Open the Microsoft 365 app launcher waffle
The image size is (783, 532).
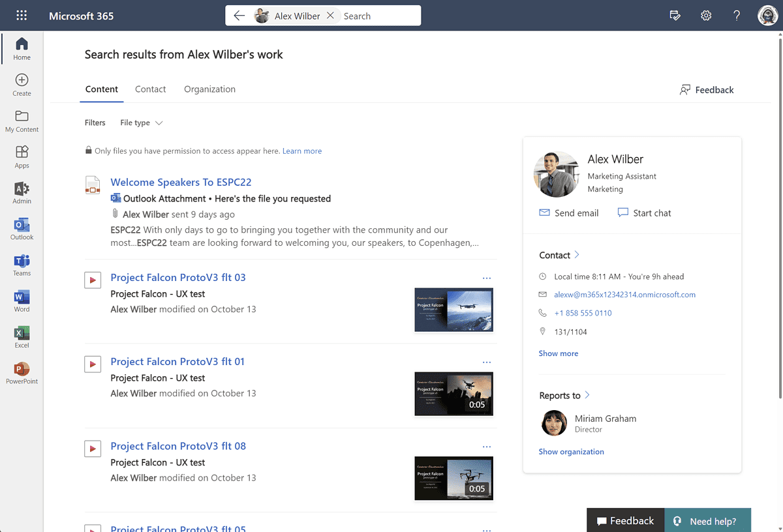[x=22, y=15]
